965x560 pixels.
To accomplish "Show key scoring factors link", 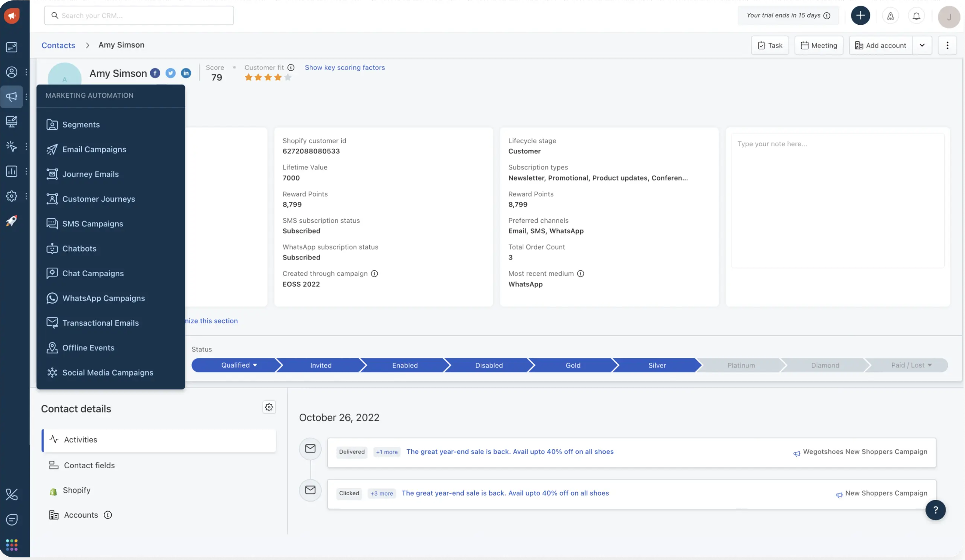I will click(x=345, y=68).
